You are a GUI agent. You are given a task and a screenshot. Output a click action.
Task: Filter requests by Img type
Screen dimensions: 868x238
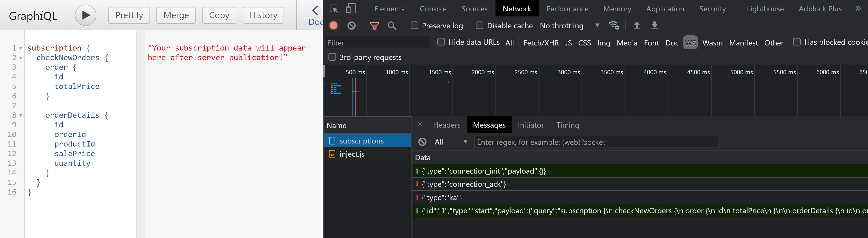pos(604,43)
